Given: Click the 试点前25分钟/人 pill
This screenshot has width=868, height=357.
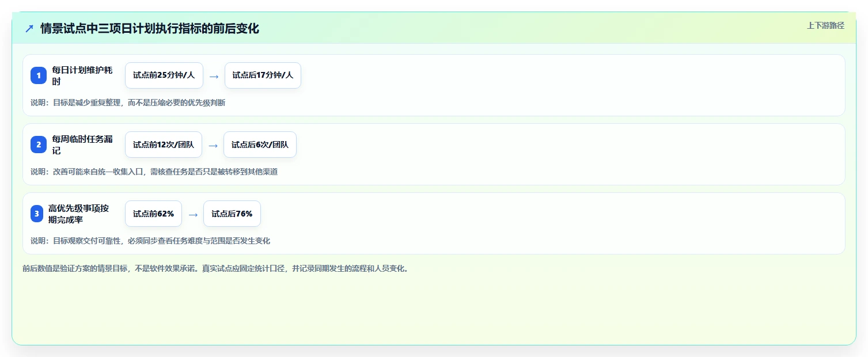Looking at the screenshot, I should coord(164,75).
